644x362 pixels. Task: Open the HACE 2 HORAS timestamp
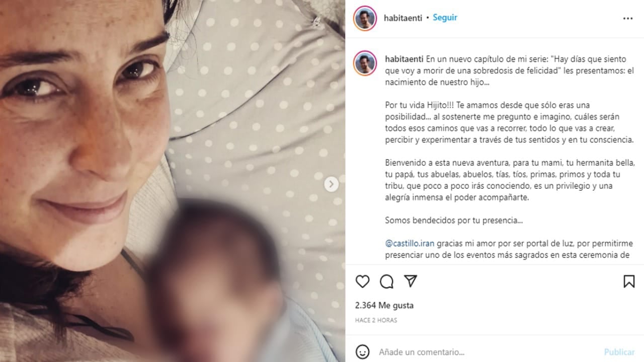[x=376, y=320]
